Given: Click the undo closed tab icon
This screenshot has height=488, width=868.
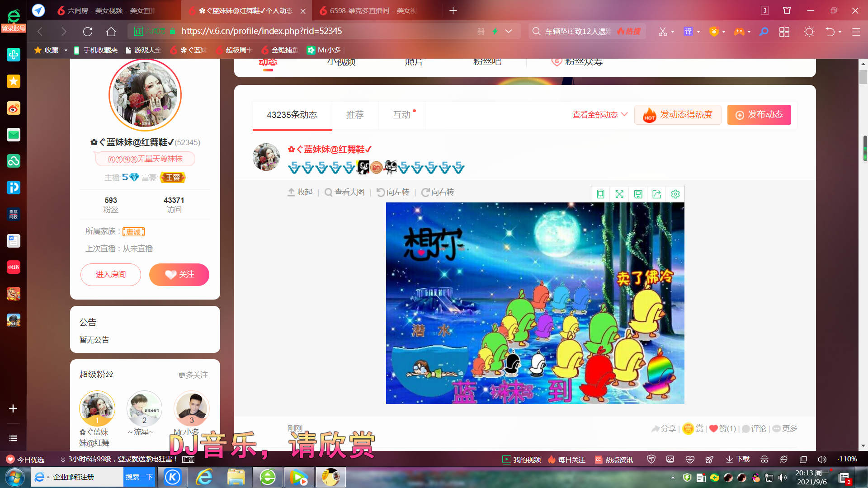Looking at the screenshot, I should [x=830, y=31].
